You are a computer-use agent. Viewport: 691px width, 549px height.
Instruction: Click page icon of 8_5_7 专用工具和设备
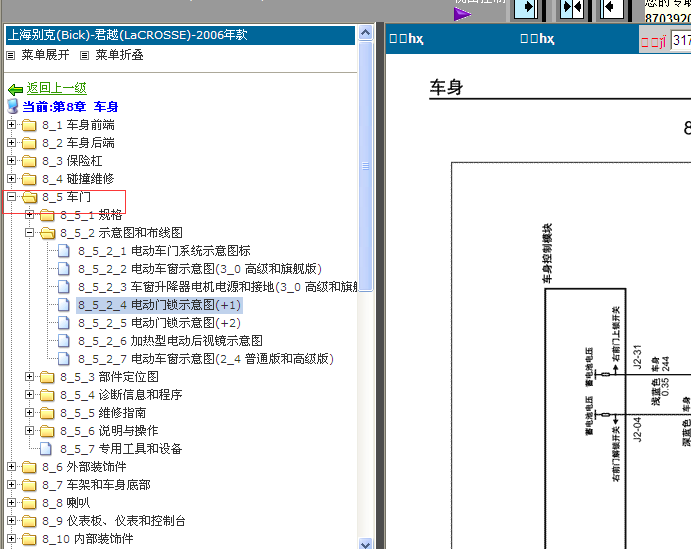46,449
